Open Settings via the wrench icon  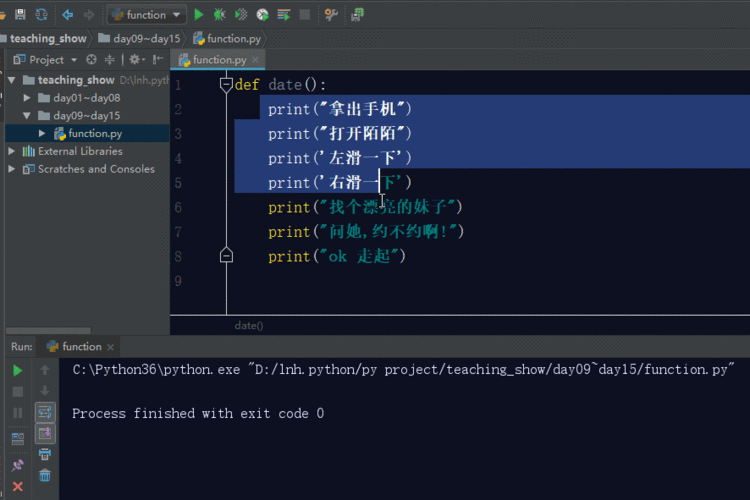click(x=331, y=14)
